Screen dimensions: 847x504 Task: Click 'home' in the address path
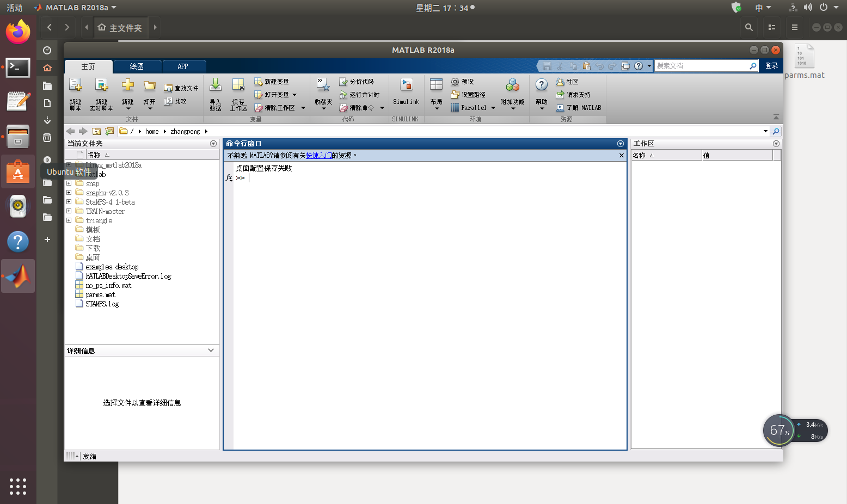152,131
